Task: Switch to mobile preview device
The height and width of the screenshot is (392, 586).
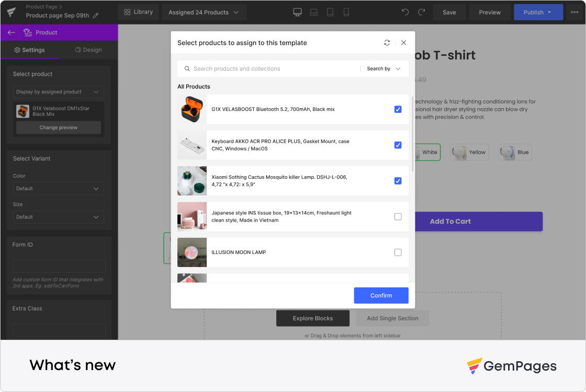Action: coord(346,13)
